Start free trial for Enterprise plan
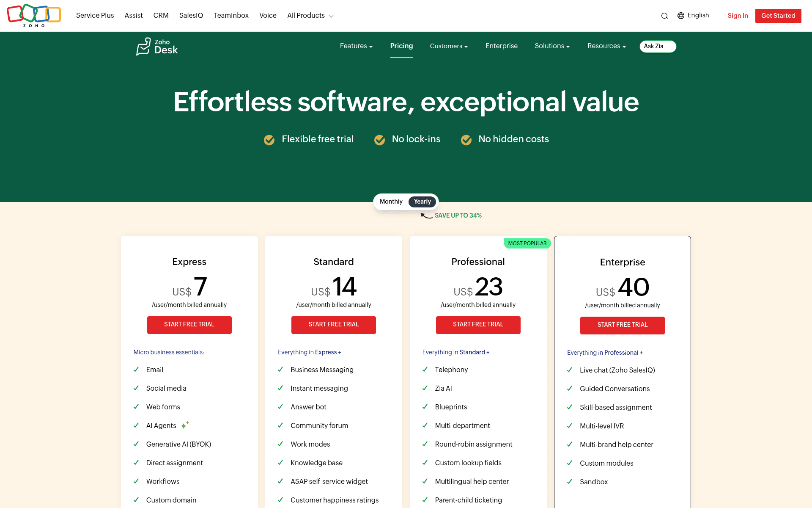The height and width of the screenshot is (508, 812). (622, 325)
